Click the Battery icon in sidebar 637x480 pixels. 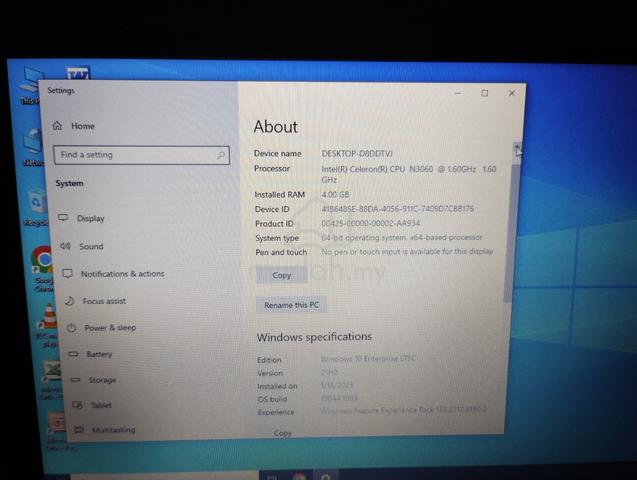click(x=73, y=354)
